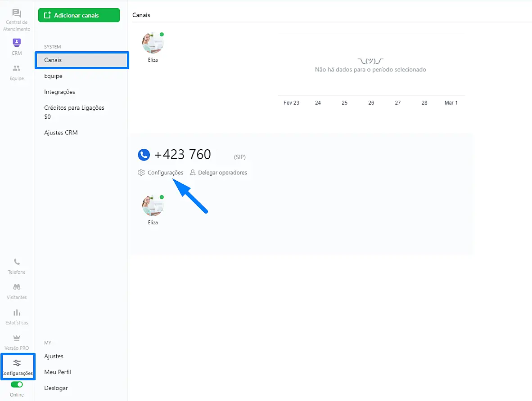The height and width of the screenshot is (401, 532).
Task: Open Créditos para Ligações section
Action: click(x=74, y=108)
